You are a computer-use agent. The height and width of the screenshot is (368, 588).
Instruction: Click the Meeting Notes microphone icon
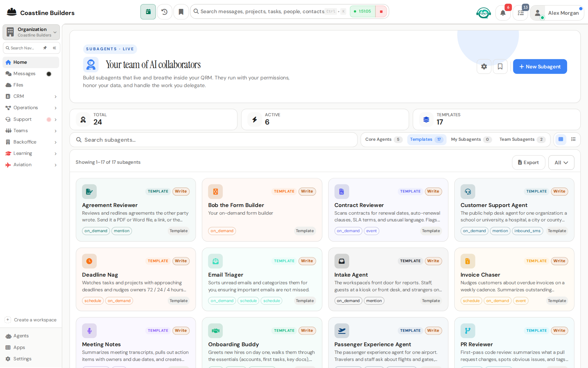[89, 331]
